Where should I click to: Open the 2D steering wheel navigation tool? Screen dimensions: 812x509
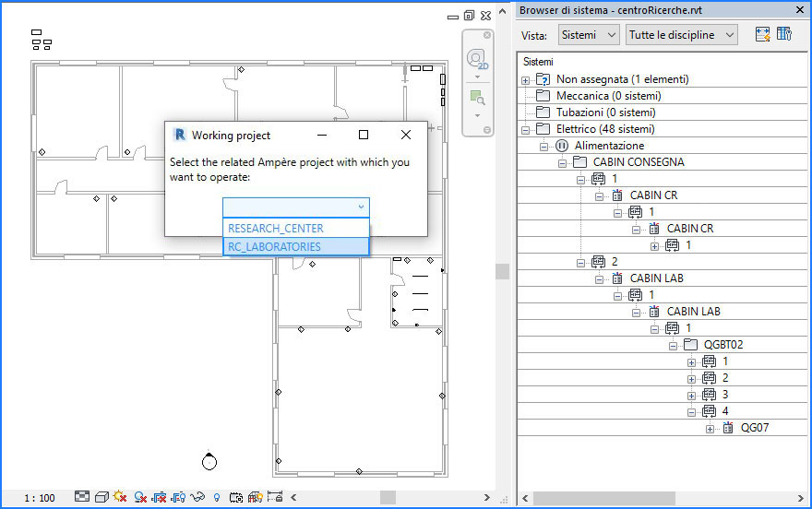click(x=477, y=59)
